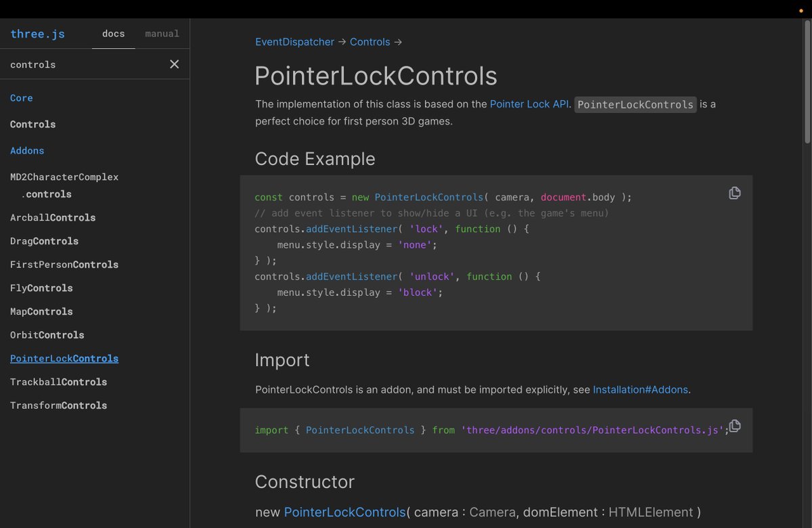This screenshot has width=812, height=528.
Task: Click the Import section heading
Action: tap(282, 360)
